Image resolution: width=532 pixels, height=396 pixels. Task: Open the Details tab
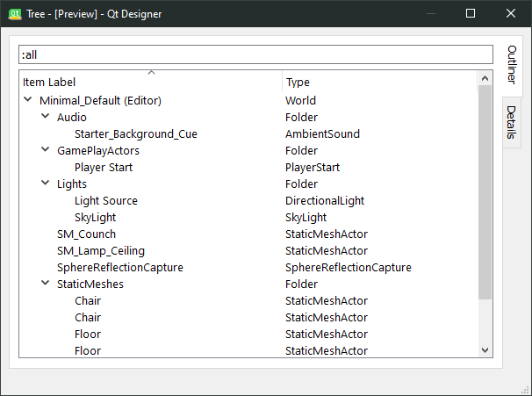pyautogui.click(x=512, y=124)
